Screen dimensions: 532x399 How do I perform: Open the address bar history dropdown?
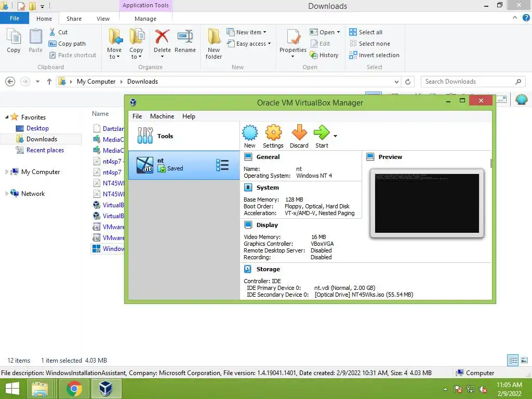pyautogui.click(x=396, y=82)
